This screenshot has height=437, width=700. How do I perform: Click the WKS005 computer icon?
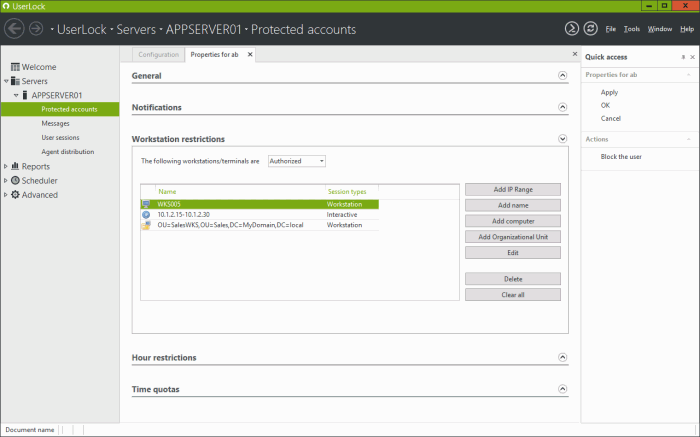tap(147, 204)
